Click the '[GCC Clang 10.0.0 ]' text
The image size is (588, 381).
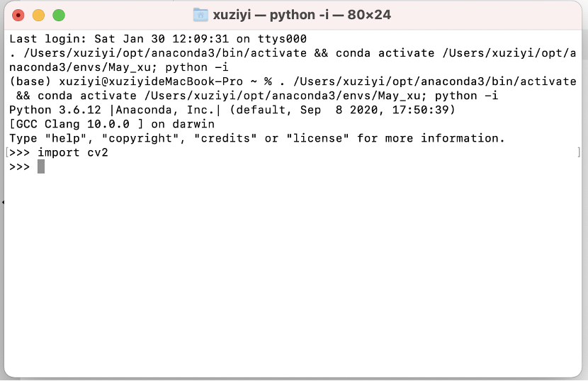pyautogui.click(x=76, y=124)
